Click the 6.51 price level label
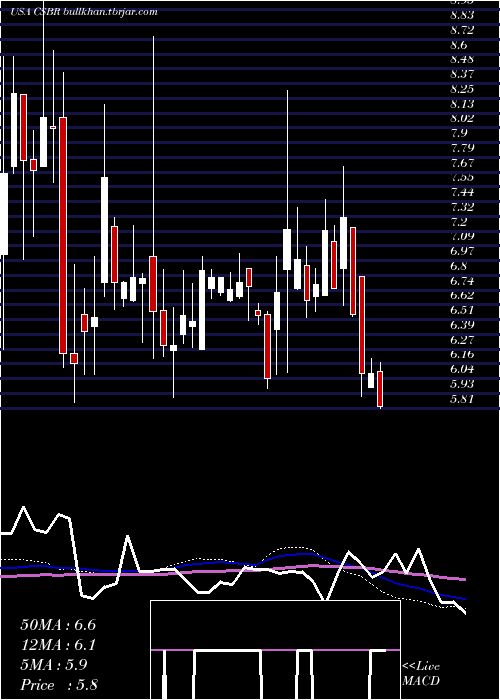Image resolution: width=500 pixels, height=700 pixels. click(462, 310)
